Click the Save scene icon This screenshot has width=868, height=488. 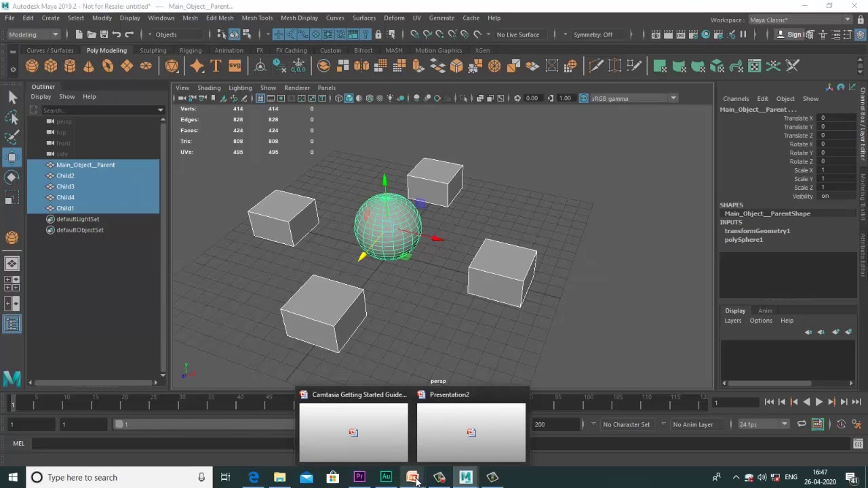click(x=104, y=35)
